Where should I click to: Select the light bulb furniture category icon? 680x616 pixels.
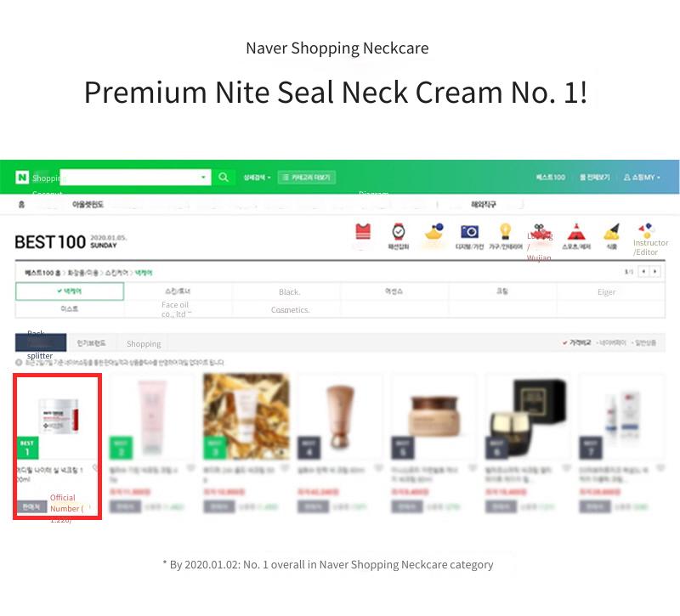505,231
